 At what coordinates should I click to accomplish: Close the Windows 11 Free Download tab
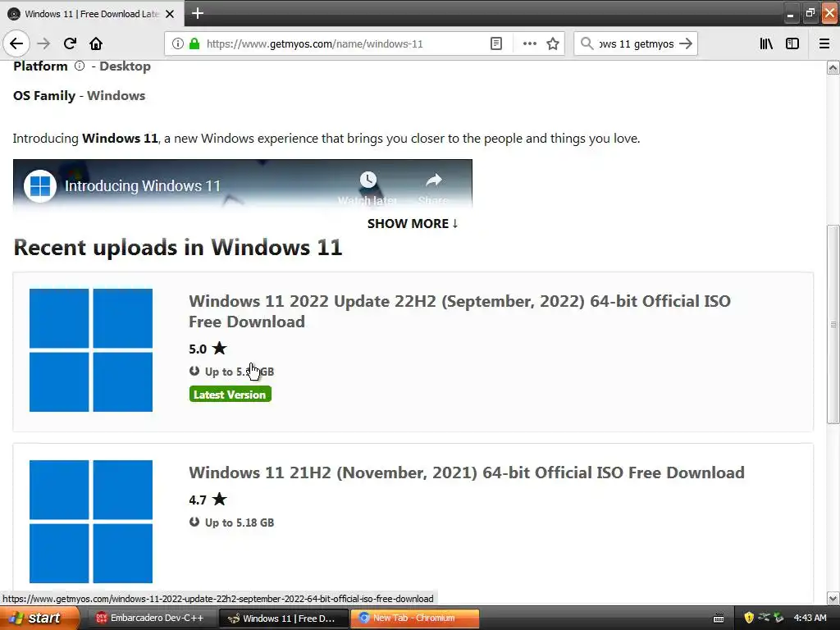(170, 14)
